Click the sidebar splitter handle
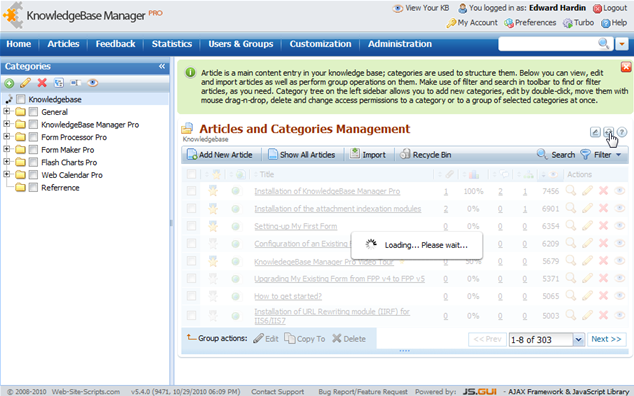Screen dimensions: 634x396 coord(171,222)
